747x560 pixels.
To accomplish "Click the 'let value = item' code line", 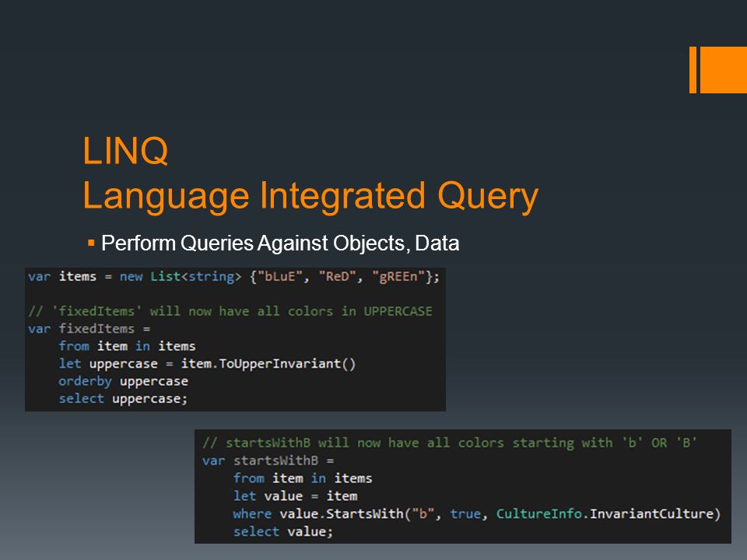I will (296, 496).
